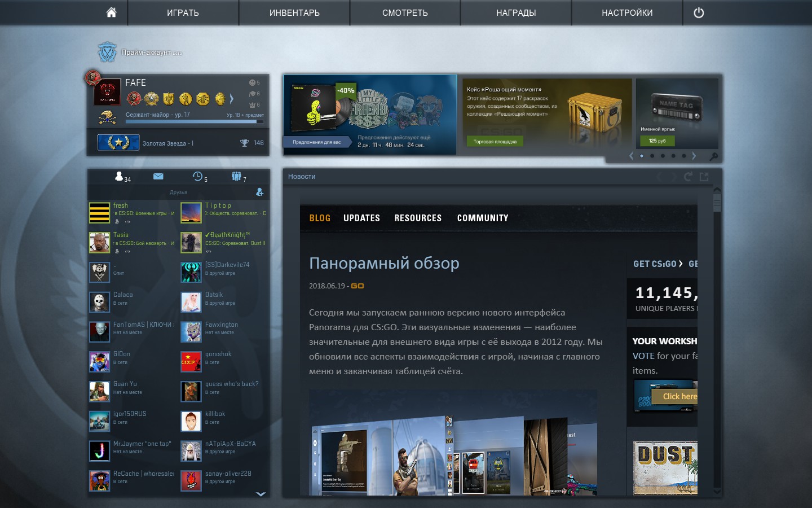Go to the home screen icon
This screenshot has height=508, width=812.
click(112, 12)
